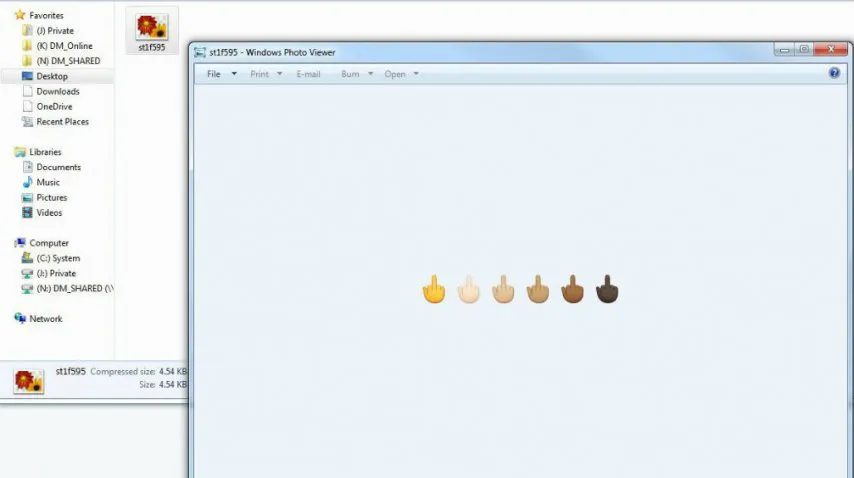Select the Network icon in navigation pane
The image size is (854, 478).
pos(20,319)
